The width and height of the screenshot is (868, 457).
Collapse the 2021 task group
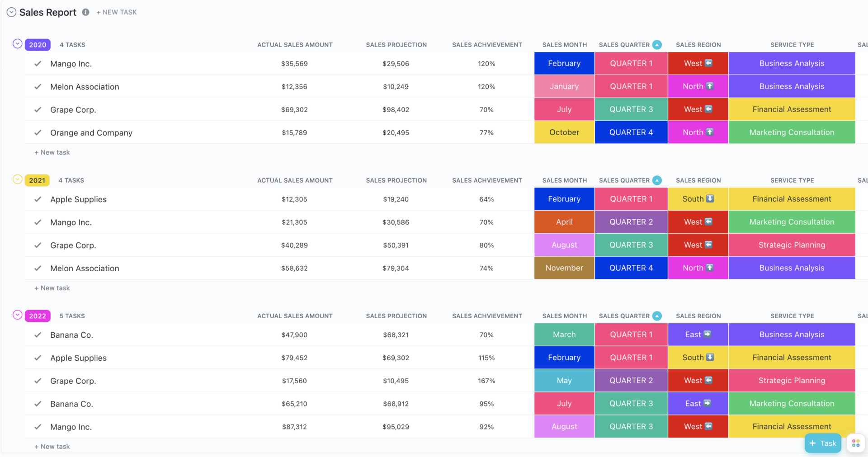coord(18,179)
